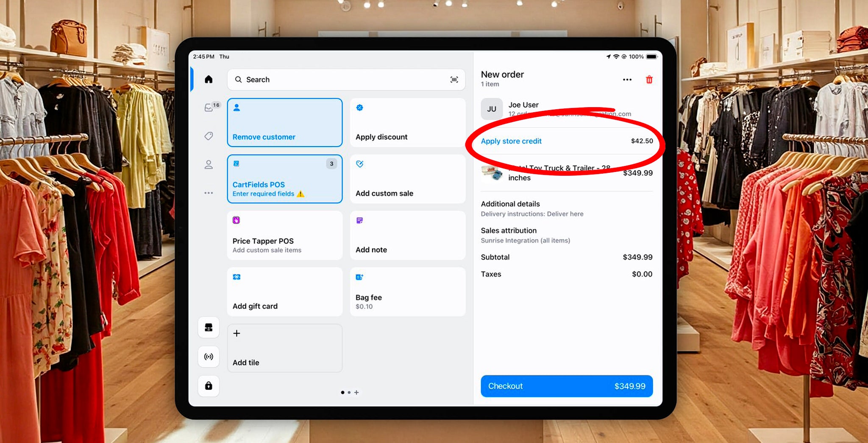
Task: Delete the order with the trash icon
Action: [649, 80]
